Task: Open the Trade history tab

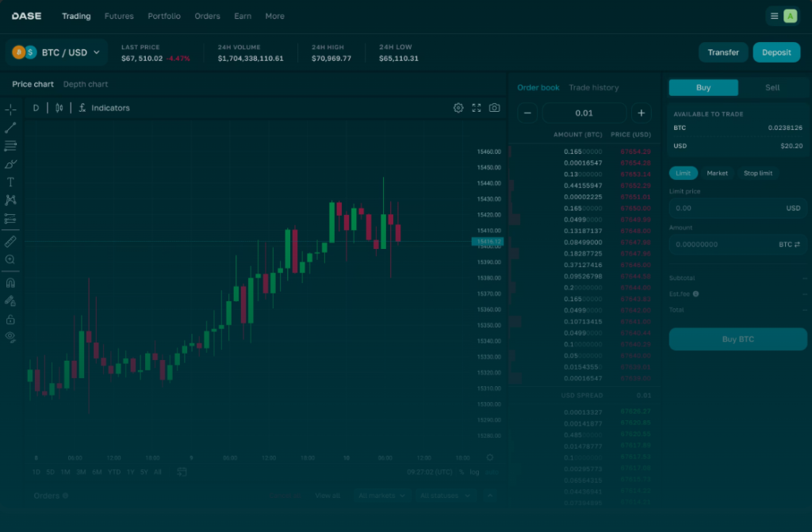Action: pos(593,87)
